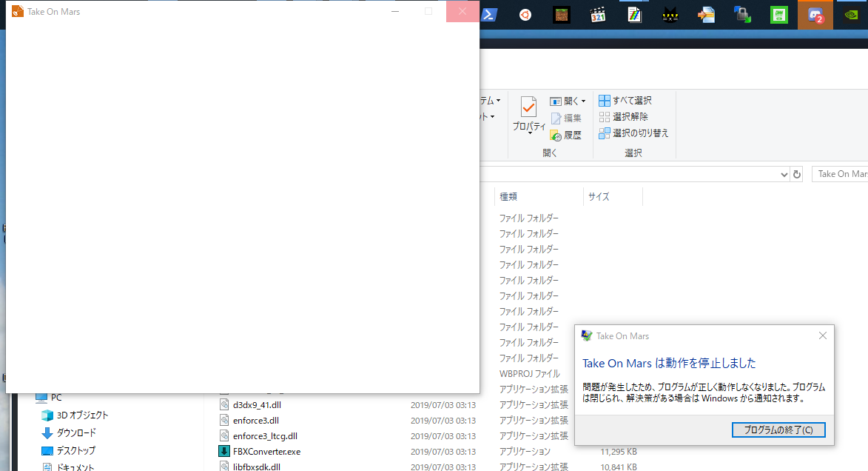
Task: Sort by the 種類 column header
Action: click(538, 197)
